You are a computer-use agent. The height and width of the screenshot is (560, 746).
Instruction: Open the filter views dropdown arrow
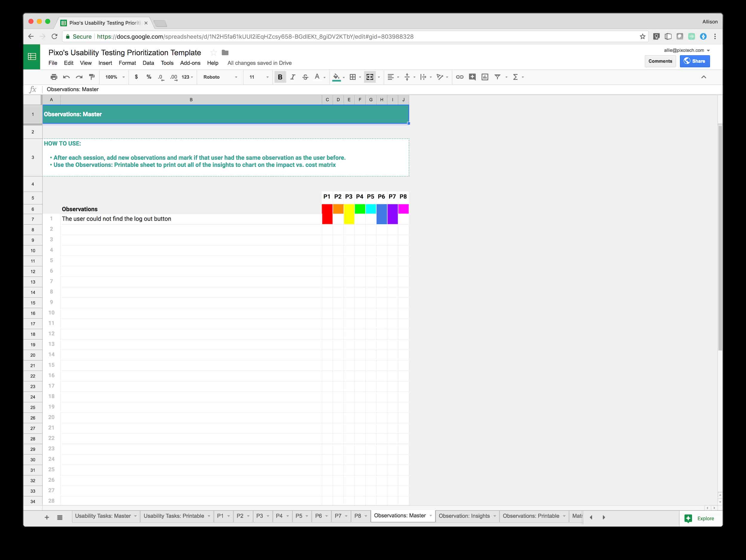[x=506, y=77]
